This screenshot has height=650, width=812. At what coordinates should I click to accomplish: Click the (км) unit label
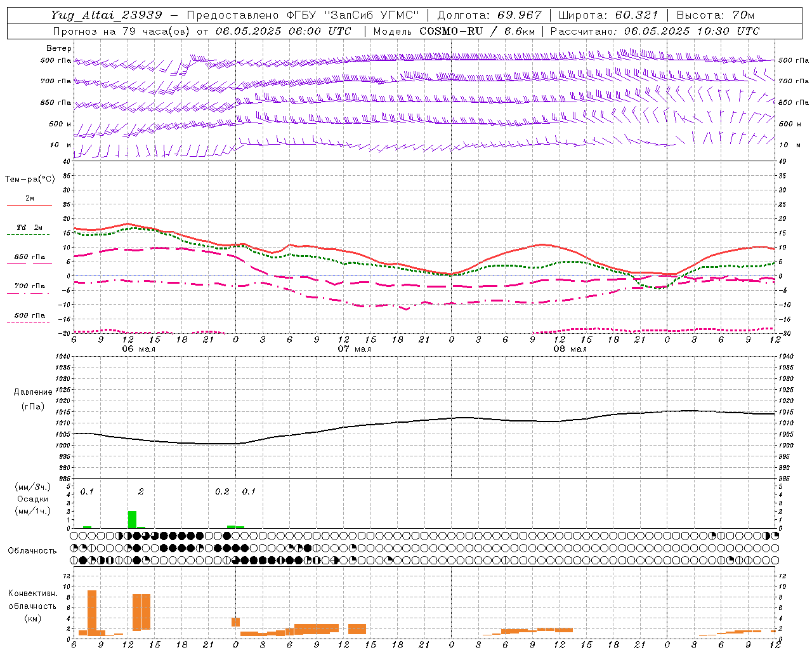click(x=32, y=618)
